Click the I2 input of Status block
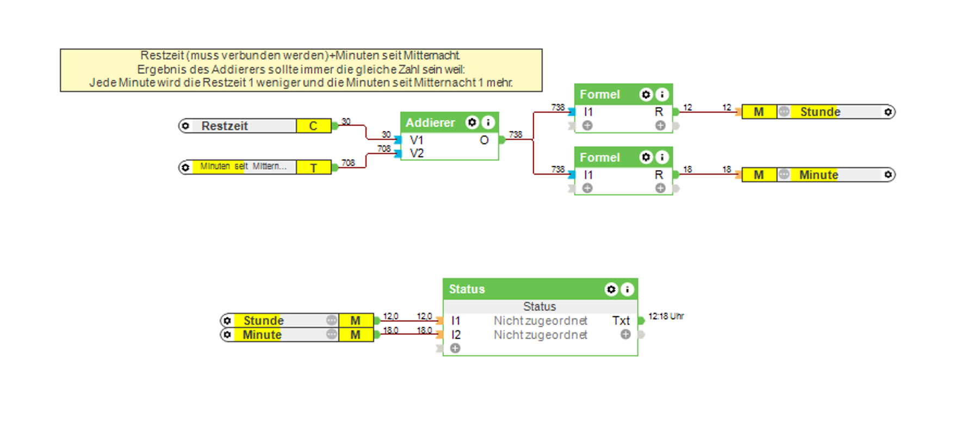The image size is (980, 432). click(x=456, y=335)
